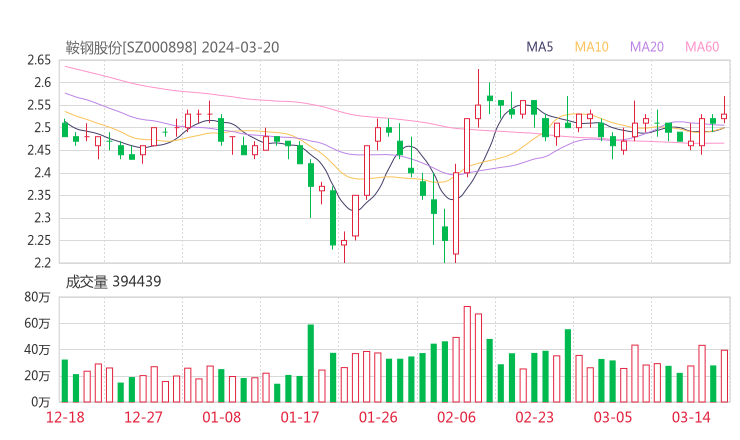
Task: Click the 02-06 date axis label
Action: (x=456, y=417)
